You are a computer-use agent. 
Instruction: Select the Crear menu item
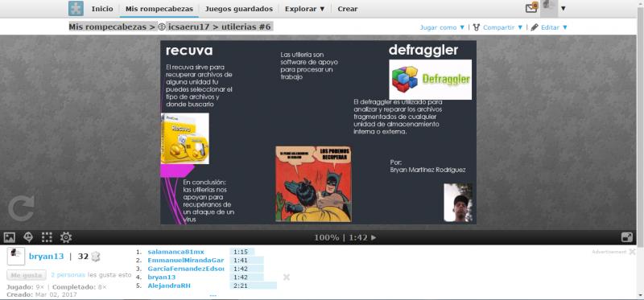(348, 9)
